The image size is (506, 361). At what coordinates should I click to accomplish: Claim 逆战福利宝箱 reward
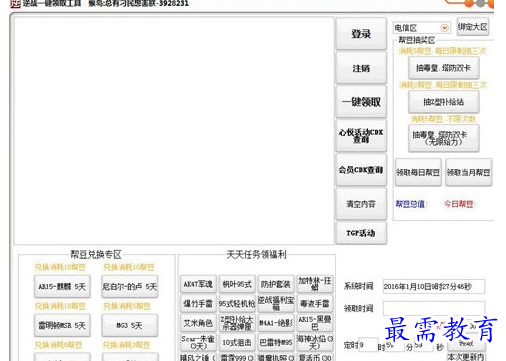[276, 303]
